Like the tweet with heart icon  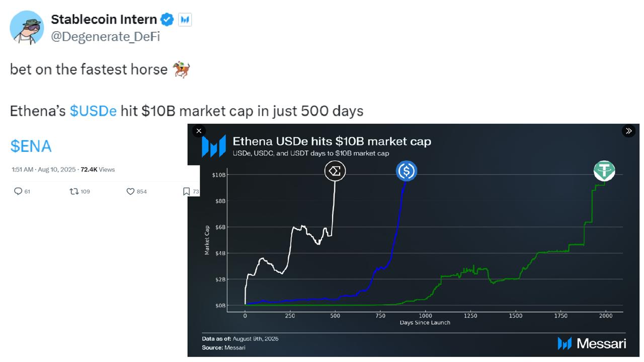pyautogui.click(x=130, y=191)
